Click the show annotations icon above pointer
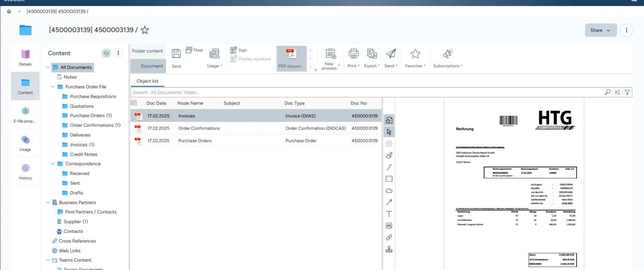The image size is (644, 270). click(389, 120)
